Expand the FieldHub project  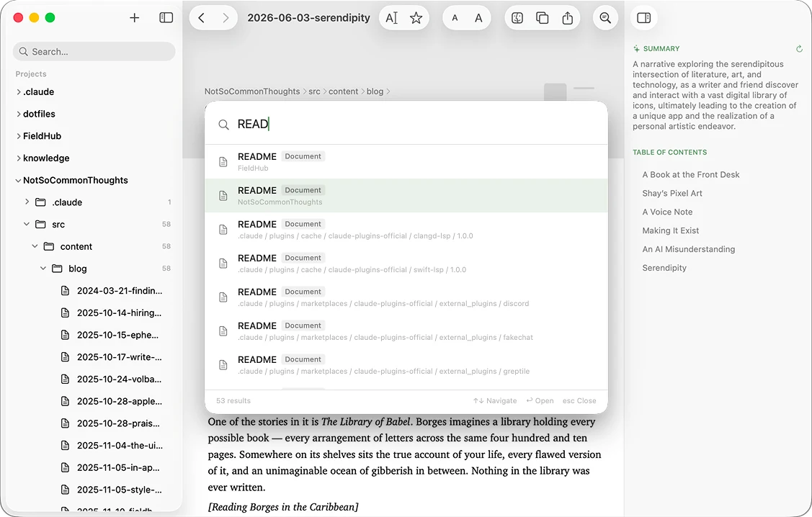pyautogui.click(x=19, y=136)
